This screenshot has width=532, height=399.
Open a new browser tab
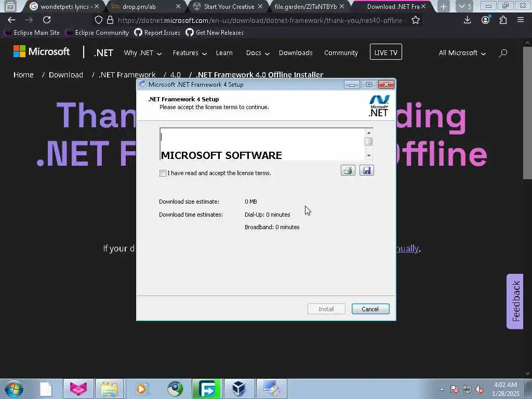[443, 6]
